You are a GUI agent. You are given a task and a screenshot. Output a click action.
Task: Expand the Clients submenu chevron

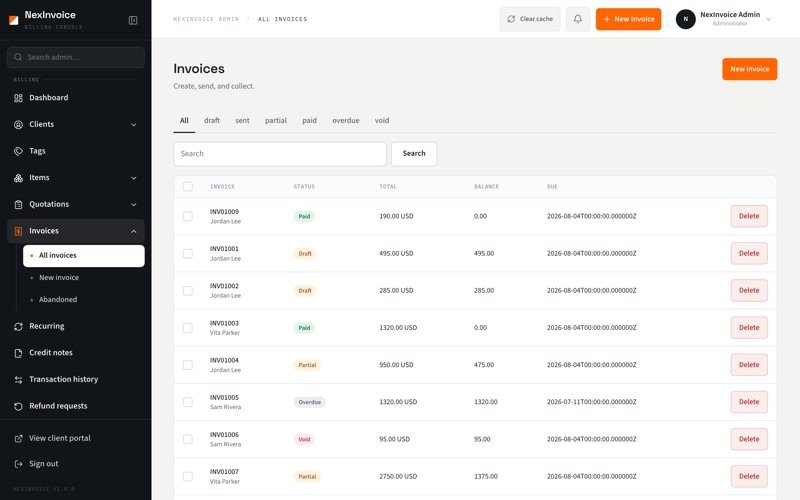click(x=134, y=124)
